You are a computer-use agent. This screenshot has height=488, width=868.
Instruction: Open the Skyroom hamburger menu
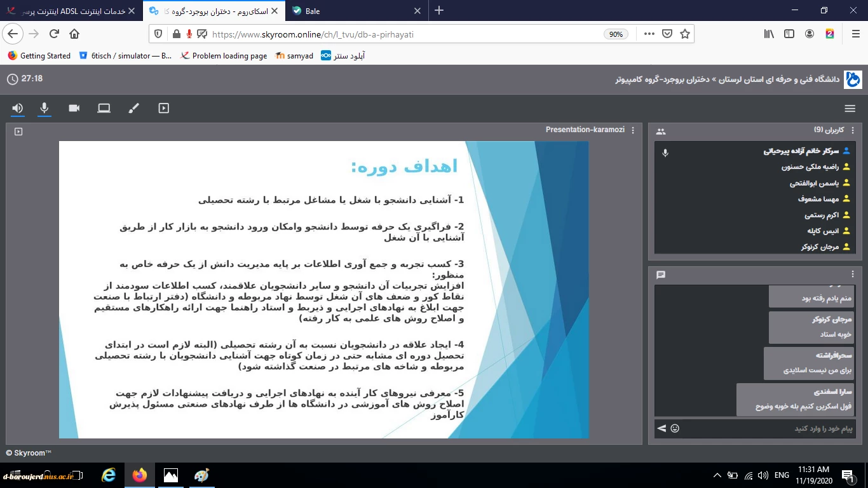click(850, 109)
